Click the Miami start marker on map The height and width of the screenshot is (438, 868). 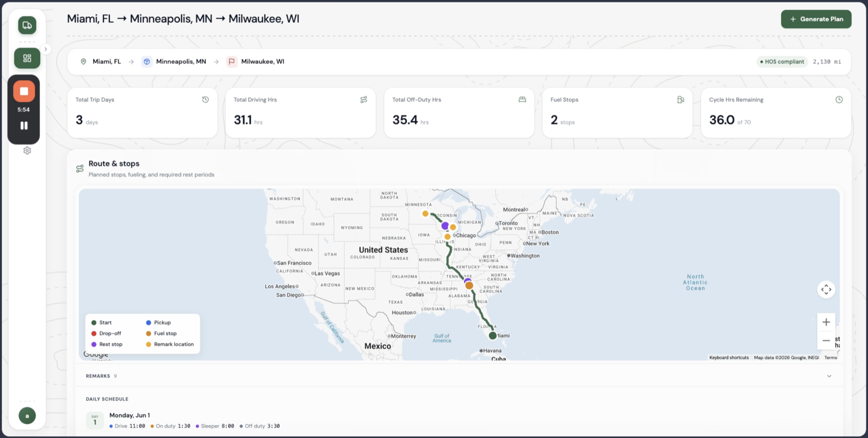(492, 335)
